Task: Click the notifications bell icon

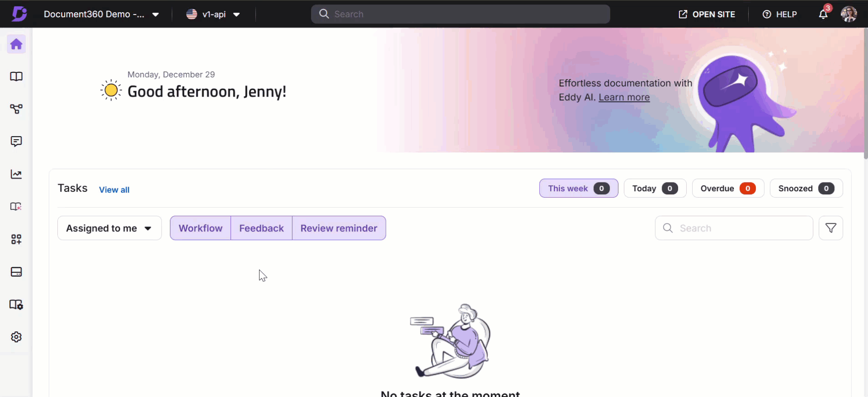Action: (x=823, y=15)
